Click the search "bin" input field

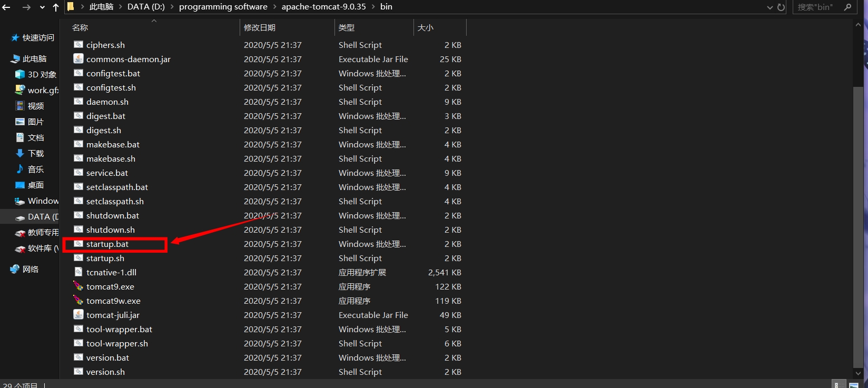816,7
